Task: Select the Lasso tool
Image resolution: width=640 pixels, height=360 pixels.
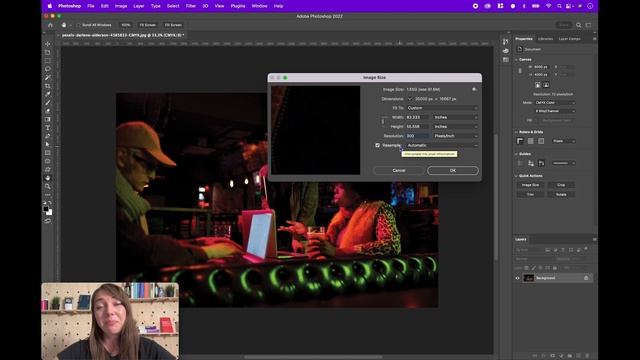Action: coord(48,69)
